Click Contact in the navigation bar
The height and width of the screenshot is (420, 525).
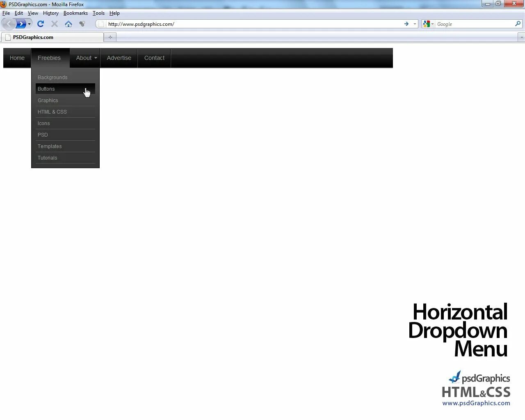tap(154, 58)
